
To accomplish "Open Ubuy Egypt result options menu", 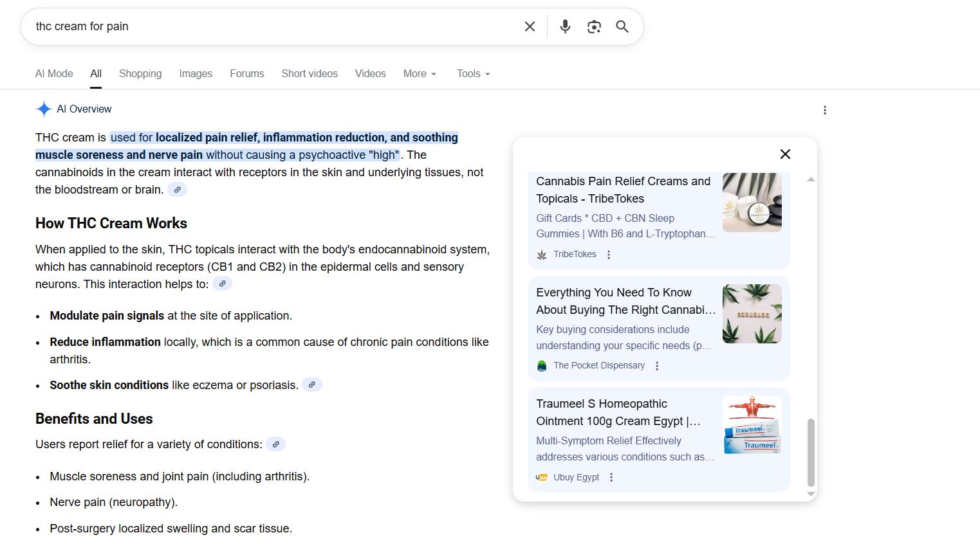I will point(611,477).
